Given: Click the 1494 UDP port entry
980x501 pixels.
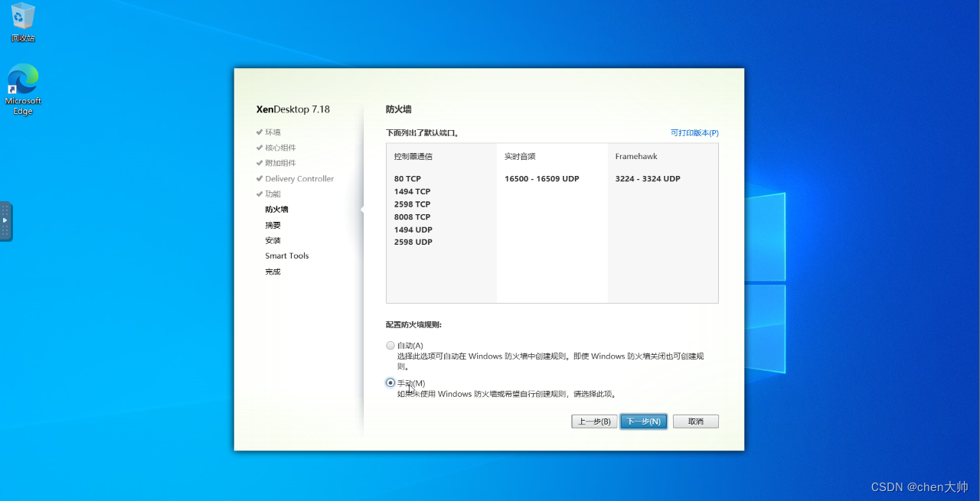Looking at the screenshot, I should (x=413, y=229).
